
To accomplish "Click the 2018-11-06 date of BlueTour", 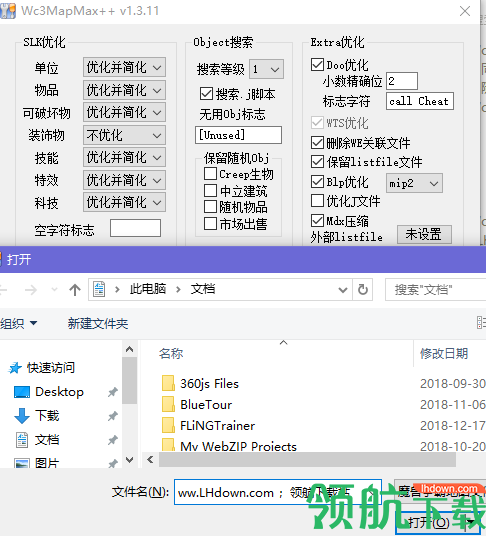I will pyautogui.click(x=453, y=404).
